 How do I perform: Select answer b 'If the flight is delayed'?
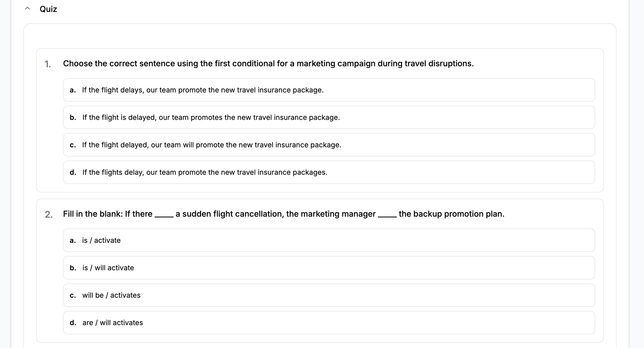329,117
